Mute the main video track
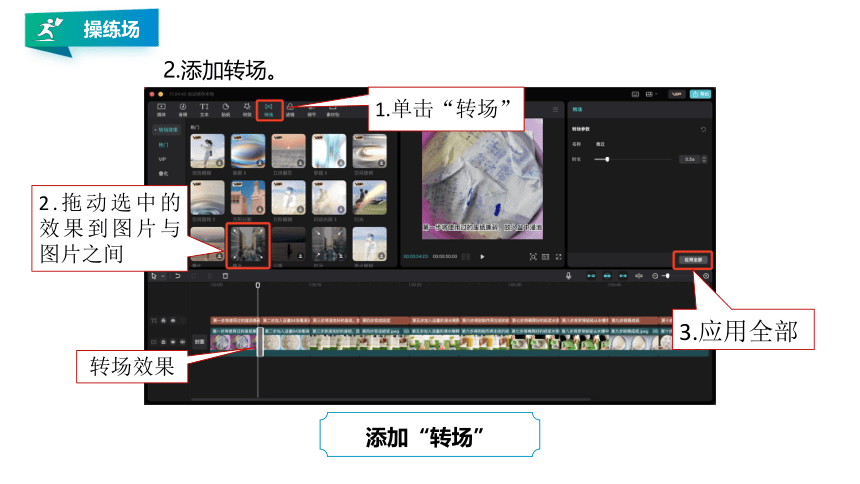 pyautogui.click(x=182, y=342)
